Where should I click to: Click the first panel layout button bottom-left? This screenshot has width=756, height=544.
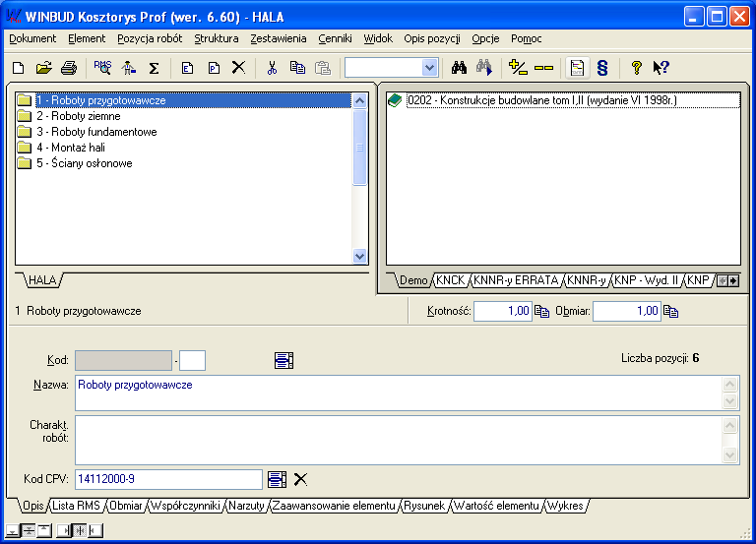[13, 530]
